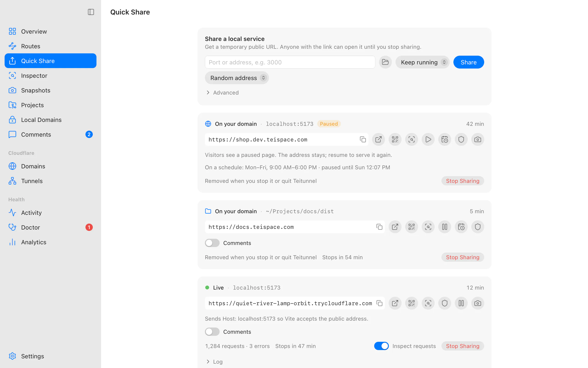The height and width of the screenshot is (368, 588).
Task: Collapse the sidebar with the toggle icon
Action: tap(91, 12)
